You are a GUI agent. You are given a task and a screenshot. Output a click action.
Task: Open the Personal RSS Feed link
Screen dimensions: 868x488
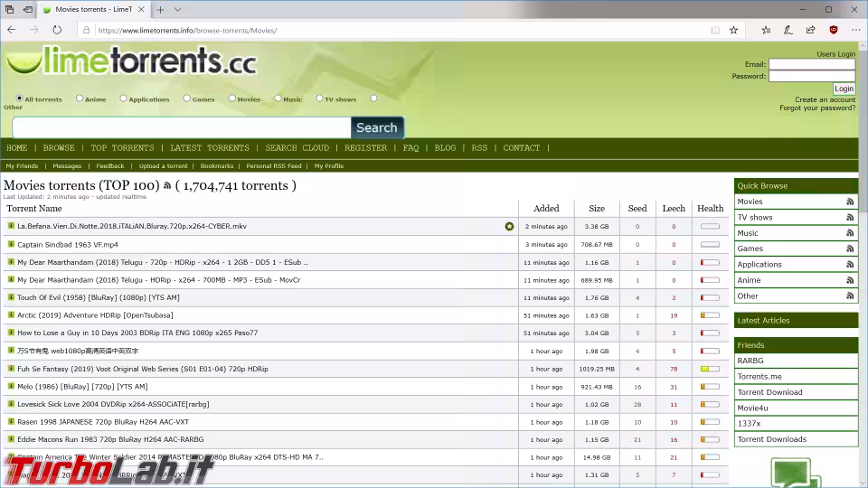273,166
